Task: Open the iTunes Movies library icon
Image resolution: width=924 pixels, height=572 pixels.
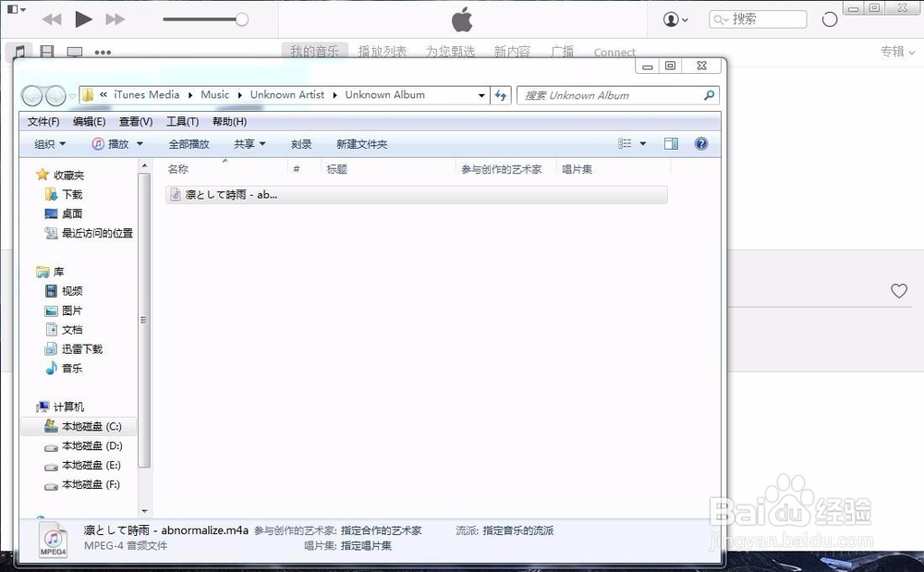Action: coord(47,52)
